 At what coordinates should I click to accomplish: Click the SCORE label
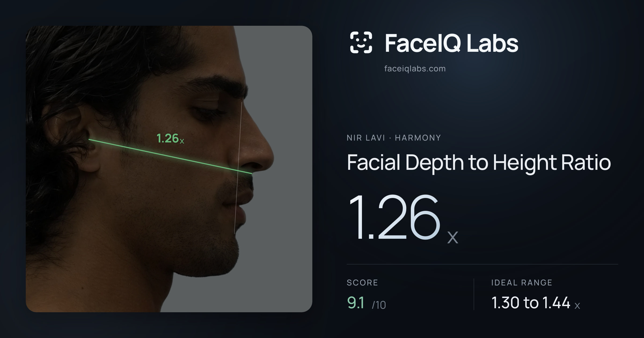(362, 282)
